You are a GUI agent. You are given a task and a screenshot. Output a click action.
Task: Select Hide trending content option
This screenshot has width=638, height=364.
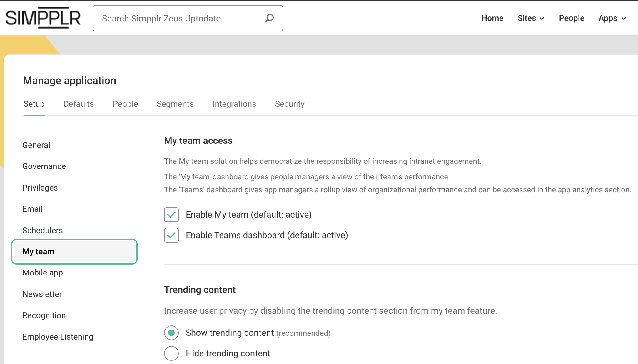tap(171, 353)
